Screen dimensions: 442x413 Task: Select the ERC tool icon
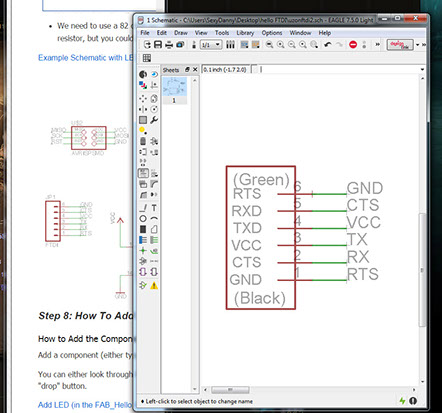point(143,286)
